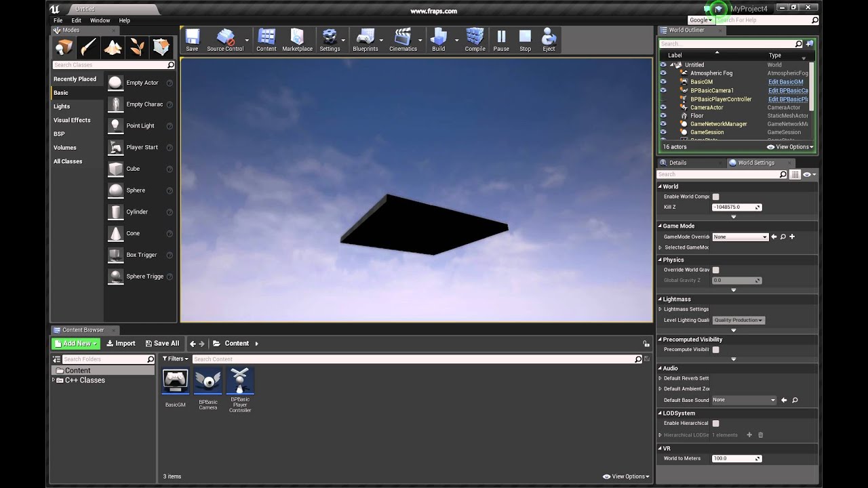The image size is (868, 488).
Task: Open the Window menu
Action: [100, 20]
